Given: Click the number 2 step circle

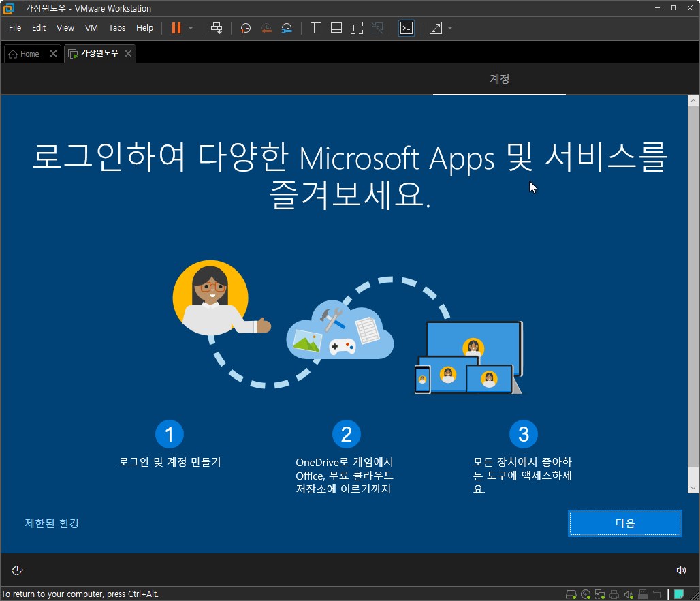Looking at the screenshot, I should click(347, 434).
